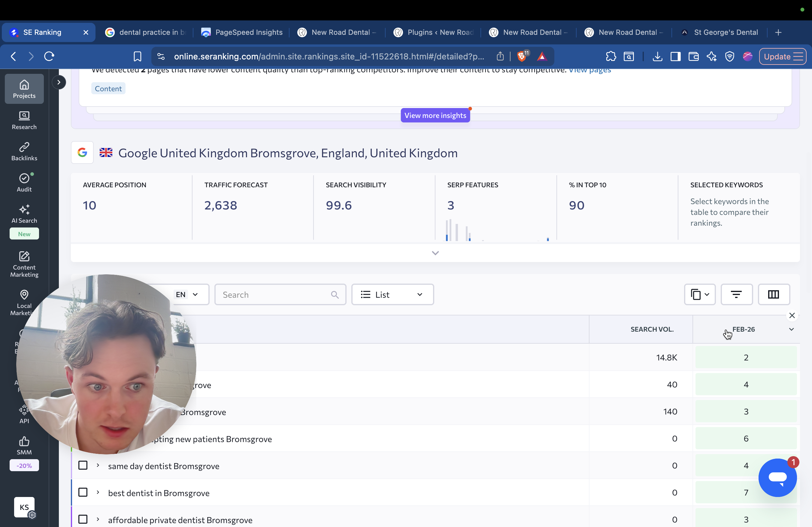The width and height of the screenshot is (812, 527).
Task: Tick checkbox for same day dentist Bromsgrove
Action: 83,465
